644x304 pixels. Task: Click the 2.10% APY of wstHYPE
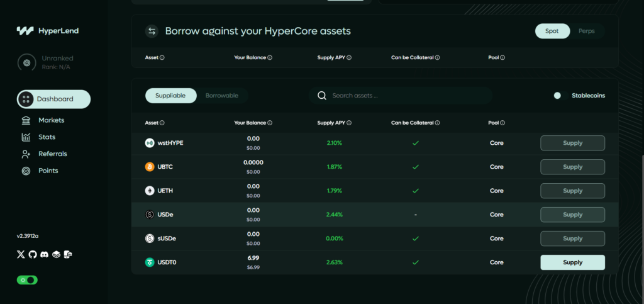(x=335, y=144)
